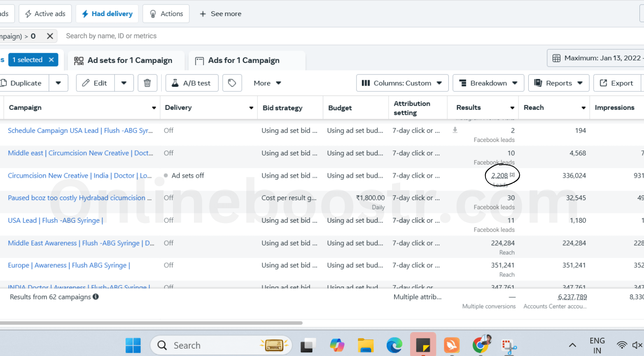This screenshot has height=356, width=644.
Task: Expand the Duplicate dropdown arrow
Action: coord(58,83)
